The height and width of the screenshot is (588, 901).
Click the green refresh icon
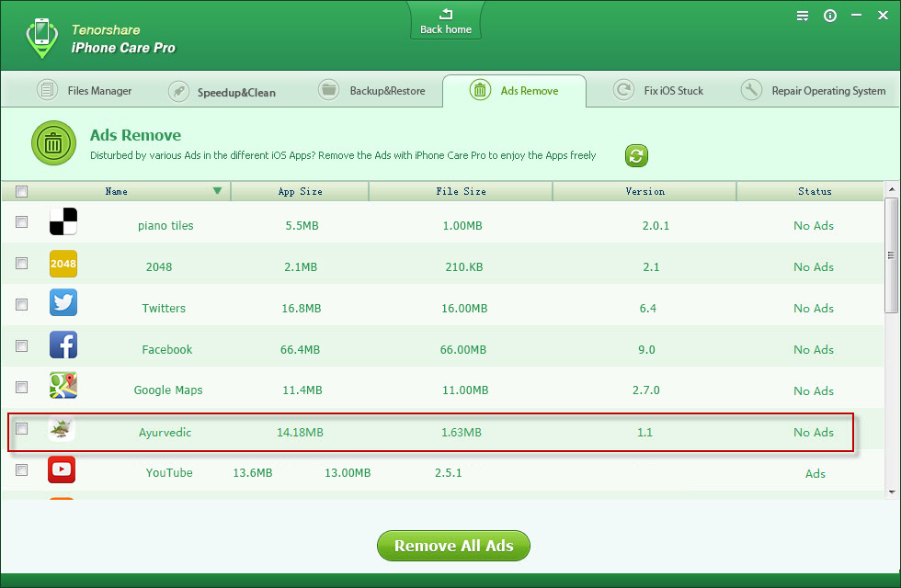pos(636,155)
